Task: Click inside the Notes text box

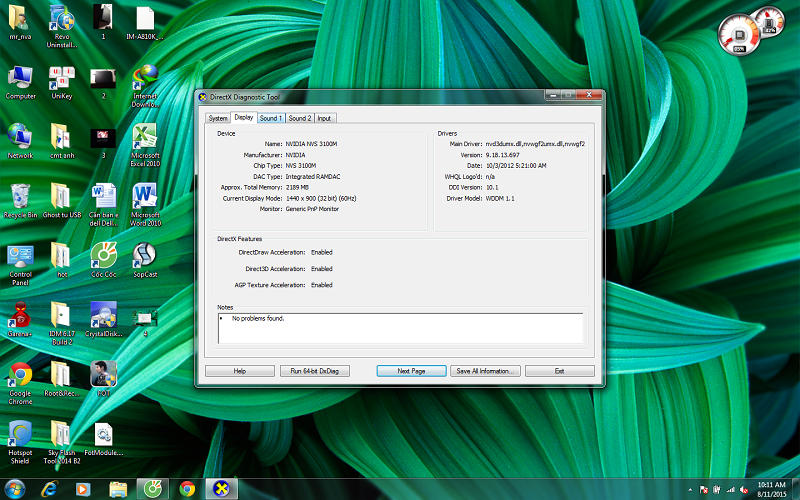Action: [x=400, y=329]
